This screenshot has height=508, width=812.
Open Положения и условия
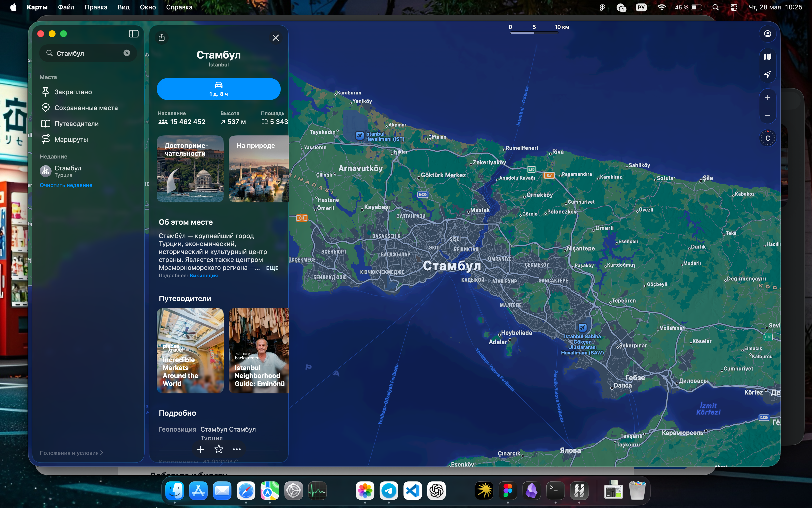point(71,453)
